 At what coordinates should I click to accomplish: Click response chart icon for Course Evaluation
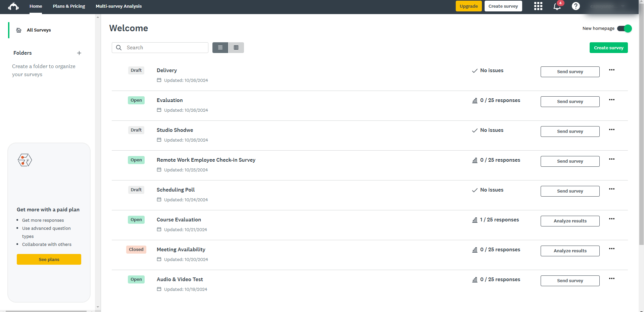(x=475, y=220)
